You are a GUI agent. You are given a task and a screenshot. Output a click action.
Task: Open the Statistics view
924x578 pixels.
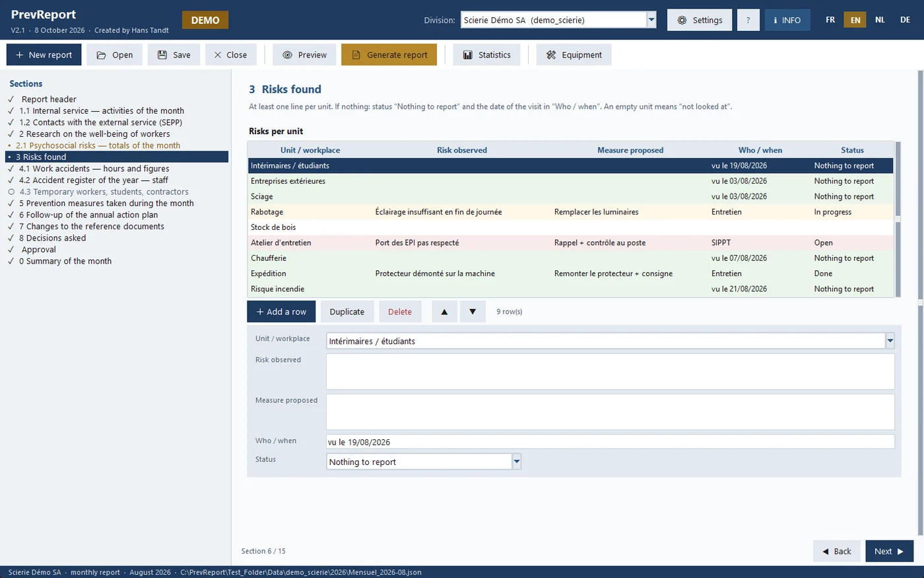(486, 55)
